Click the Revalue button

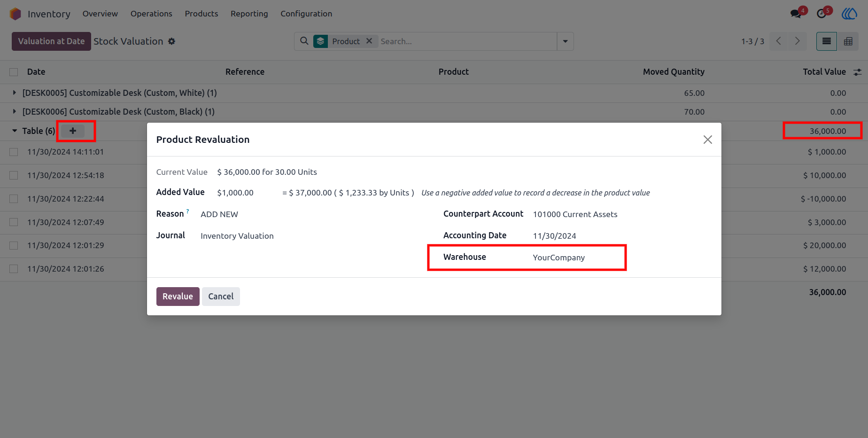coord(178,297)
